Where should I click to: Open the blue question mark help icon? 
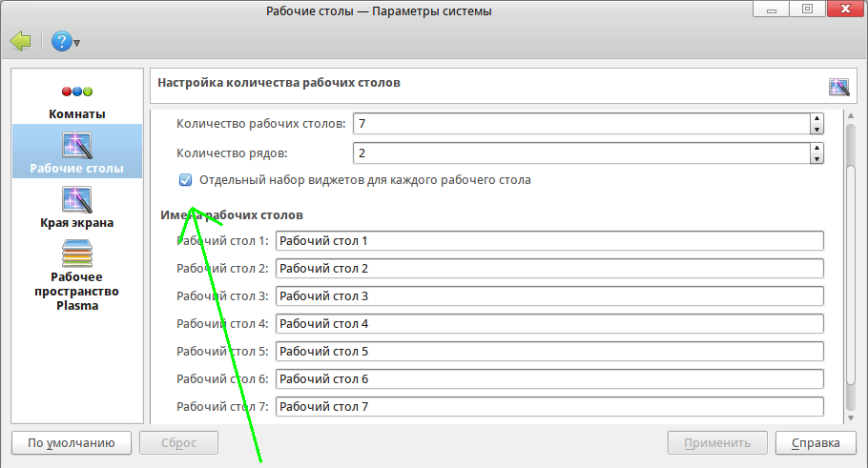click(x=61, y=42)
